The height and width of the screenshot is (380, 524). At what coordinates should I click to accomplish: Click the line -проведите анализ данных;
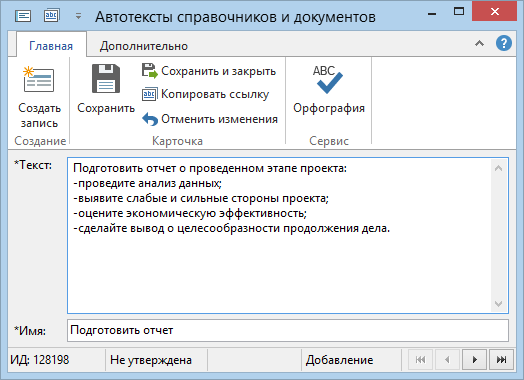click(147, 183)
